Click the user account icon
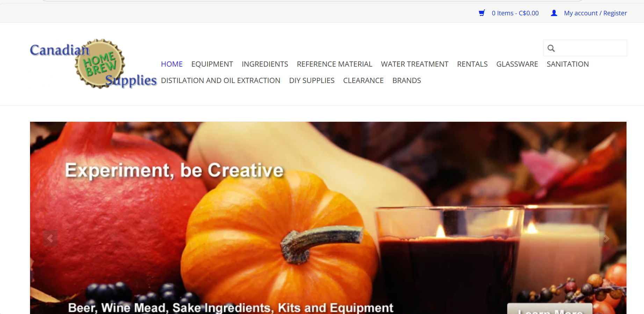The height and width of the screenshot is (314, 644). click(x=554, y=13)
